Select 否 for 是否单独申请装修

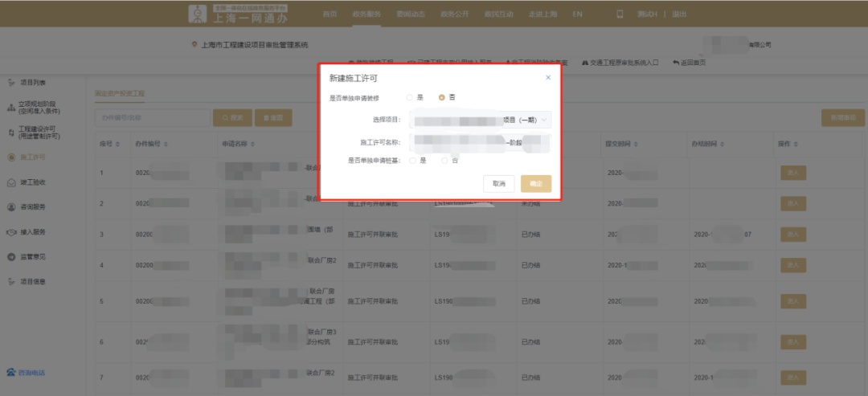click(442, 97)
